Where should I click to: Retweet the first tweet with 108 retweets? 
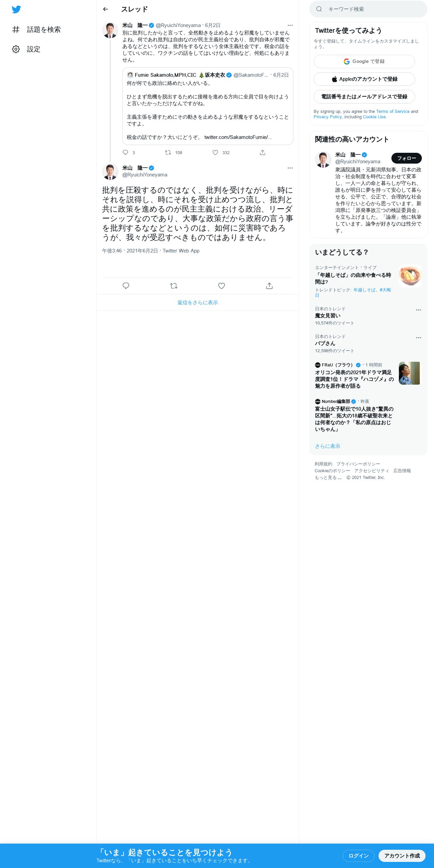[168, 152]
